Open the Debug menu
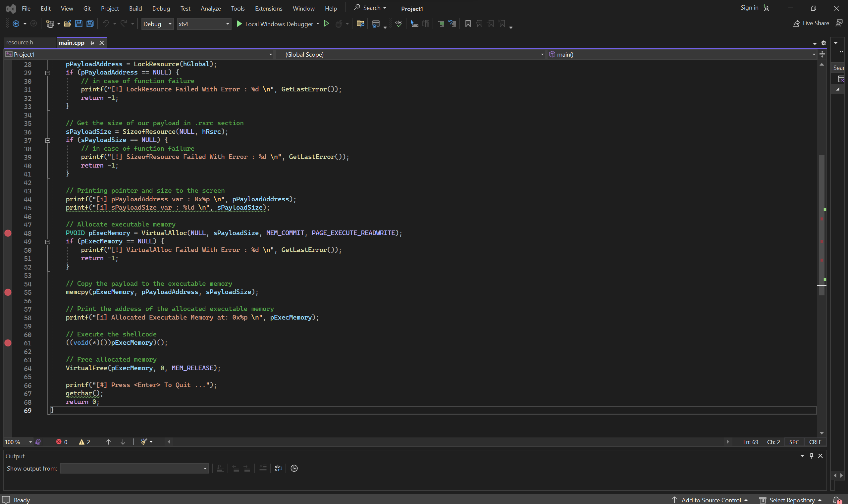This screenshot has height=504, width=848. tap(161, 8)
